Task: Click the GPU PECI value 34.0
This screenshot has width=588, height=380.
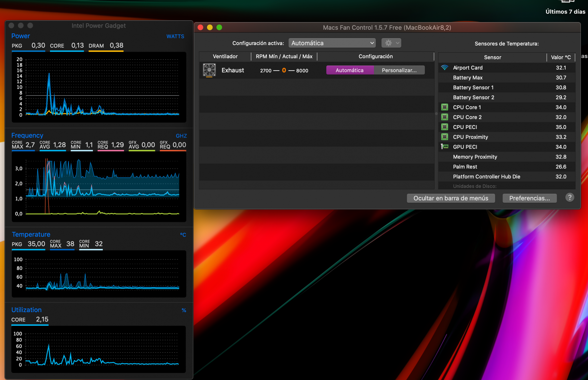Action: [x=561, y=147]
